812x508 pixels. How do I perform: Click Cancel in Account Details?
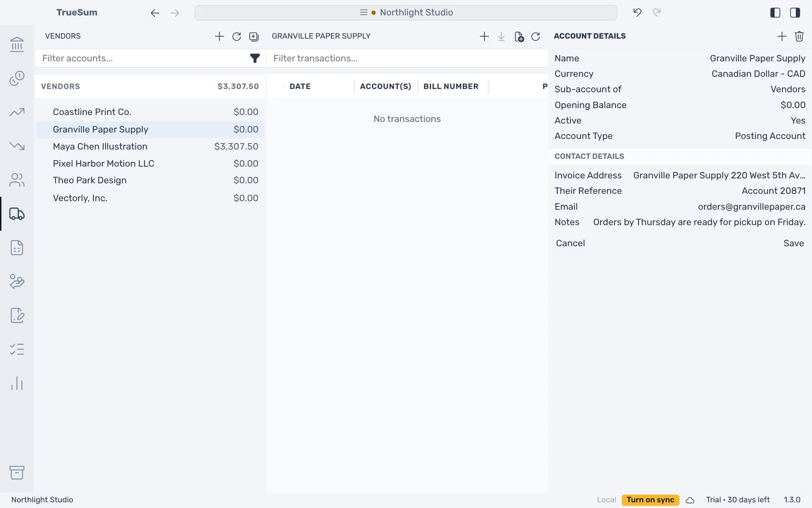[570, 243]
